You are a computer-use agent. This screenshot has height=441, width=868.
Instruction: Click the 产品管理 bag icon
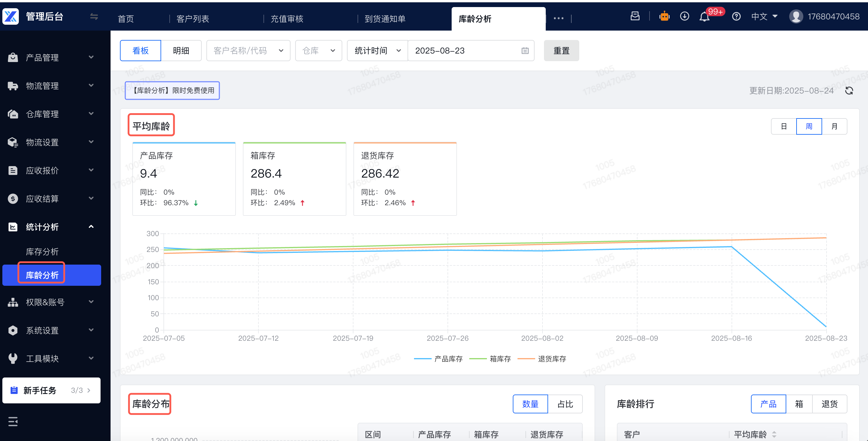[x=13, y=58]
